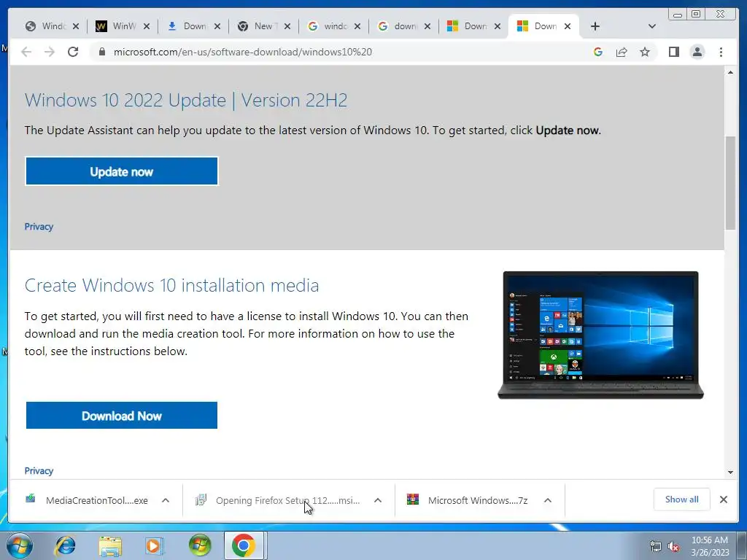The image size is (747, 560).
Task: Open Privacy link under Download Now
Action: (39, 471)
